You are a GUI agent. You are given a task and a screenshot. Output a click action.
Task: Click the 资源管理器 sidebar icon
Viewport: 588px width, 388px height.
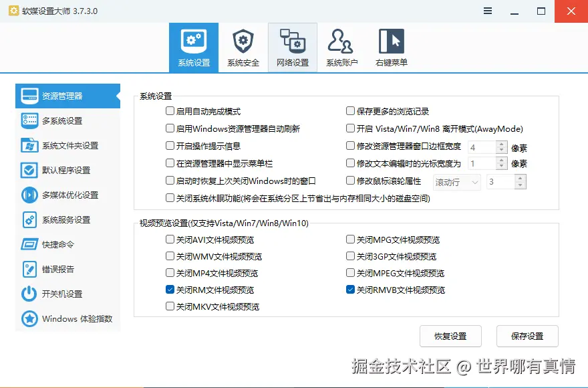[29, 96]
